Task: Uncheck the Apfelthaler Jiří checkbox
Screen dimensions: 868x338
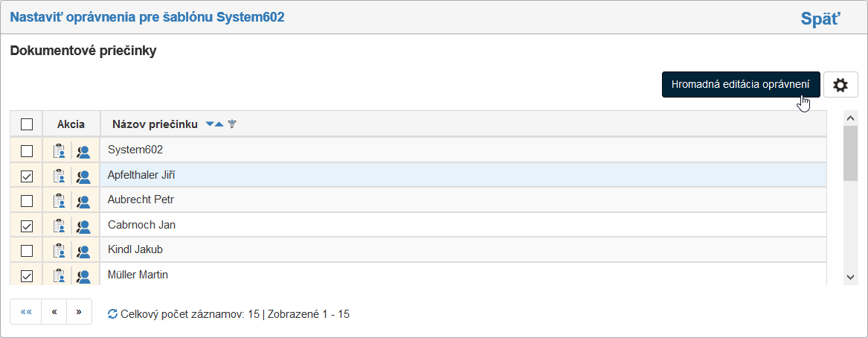Action: [x=27, y=176]
